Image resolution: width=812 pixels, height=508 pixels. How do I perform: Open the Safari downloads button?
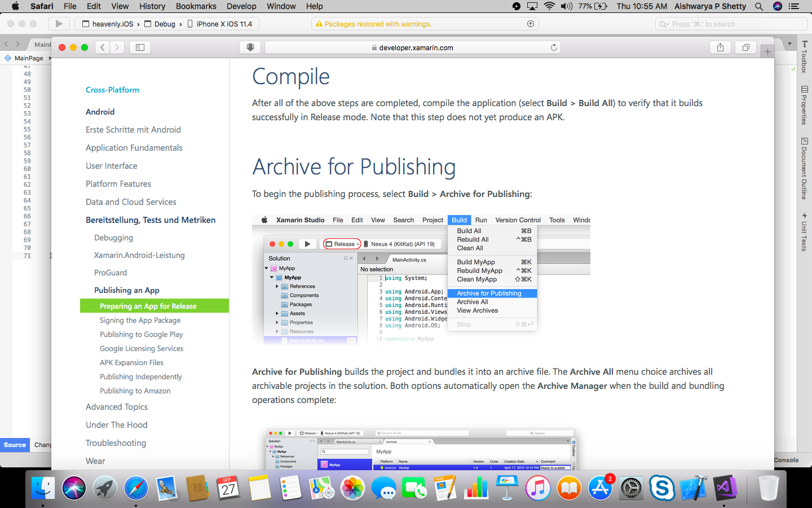250,47
